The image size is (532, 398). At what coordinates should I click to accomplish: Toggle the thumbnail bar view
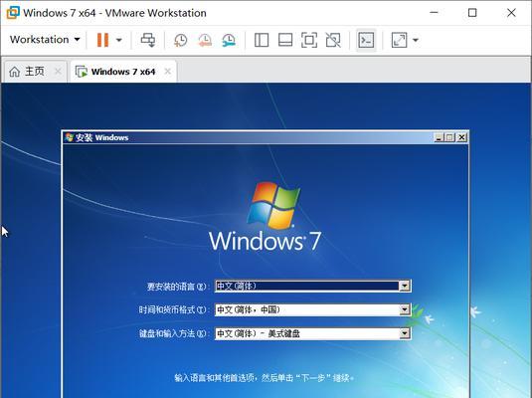click(x=285, y=40)
